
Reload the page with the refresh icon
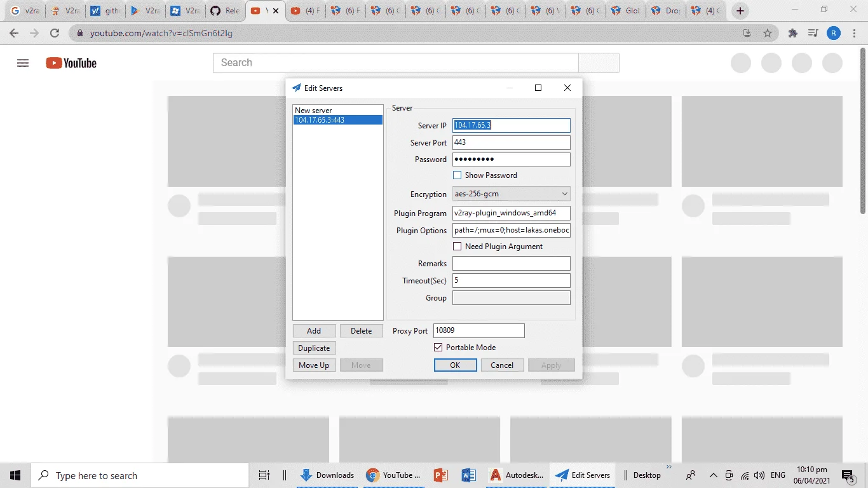point(55,33)
